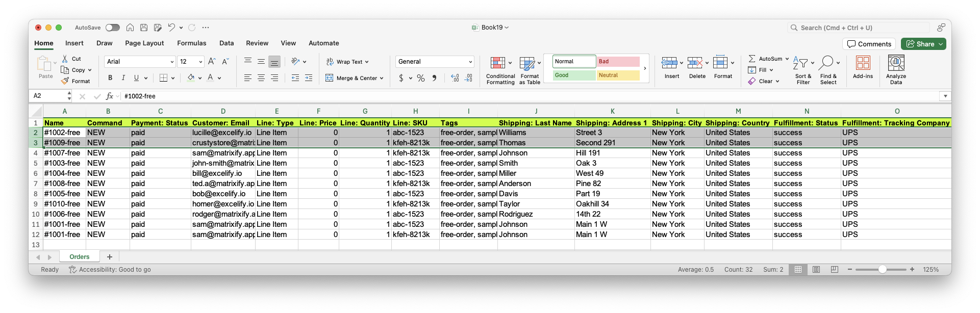
Task: Click the Cut scissors icon
Action: tap(65, 59)
